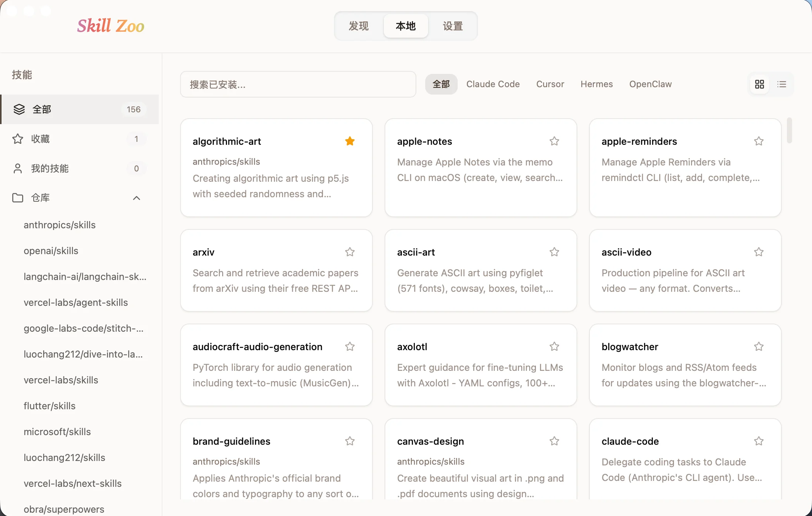The width and height of the screenshot is (812, 516).
Task: Click the skills grid vertical scrollbar
Action: pos(789,130)
